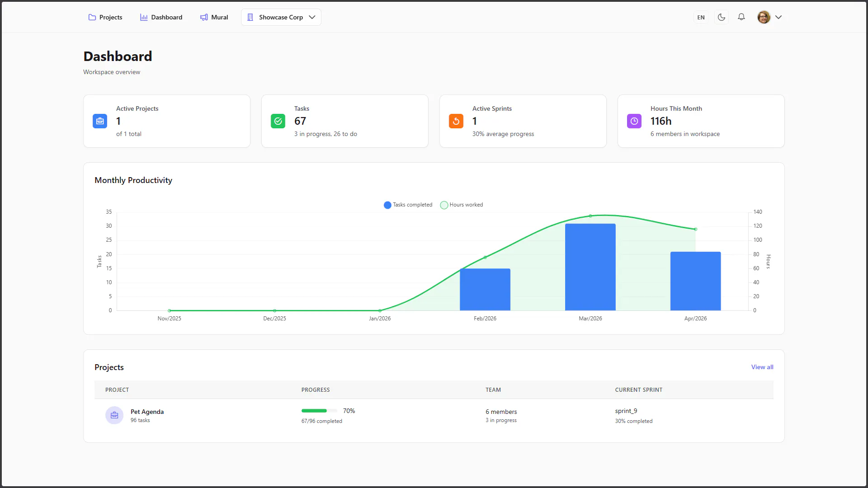
Task: Switch language with the EN button
Action: (701, 17)
